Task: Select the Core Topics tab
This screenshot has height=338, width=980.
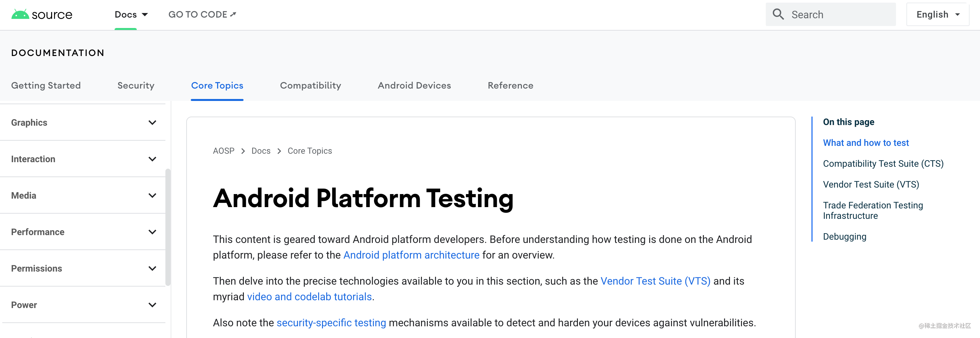Action: 217,85
